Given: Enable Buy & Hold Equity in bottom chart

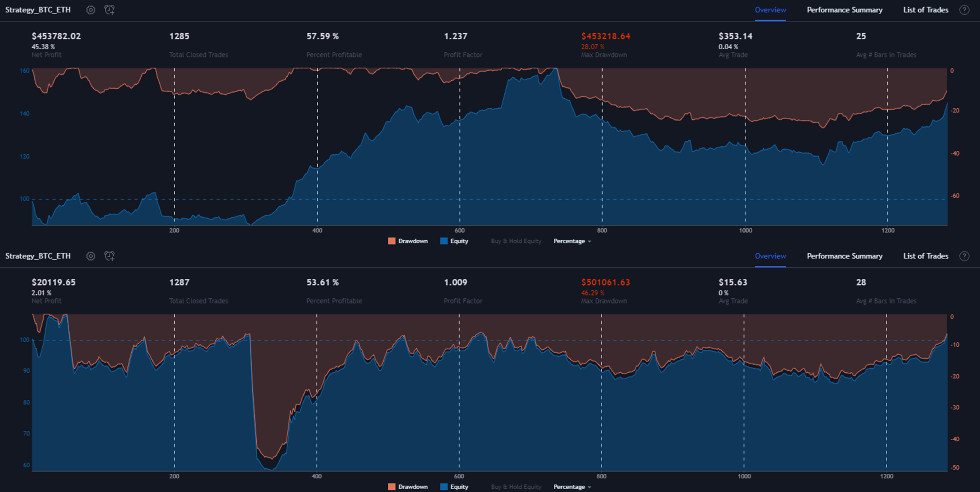Looking at the screenshot, I should (x=516, y=487).
